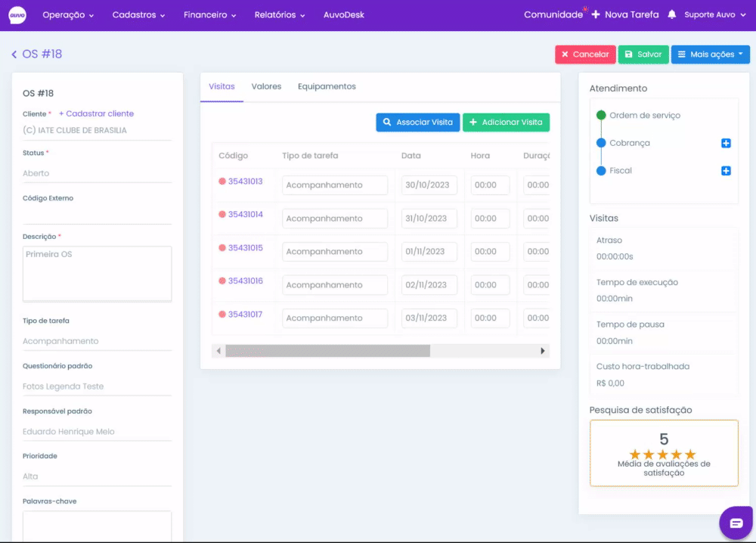Click the Código column header
Screen dimensions: 756x543
pos(234,155)
